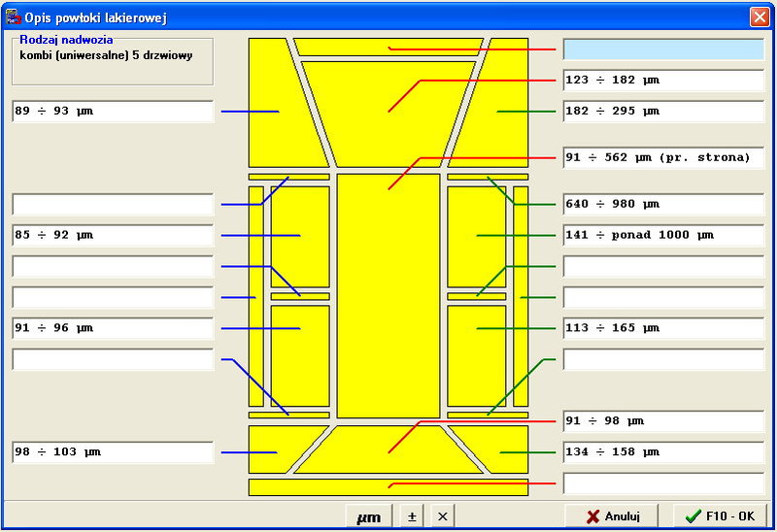Click the left rear door panel on the diagram
The width and height of the screenshot is (777, 532).
tap(300, 356)
